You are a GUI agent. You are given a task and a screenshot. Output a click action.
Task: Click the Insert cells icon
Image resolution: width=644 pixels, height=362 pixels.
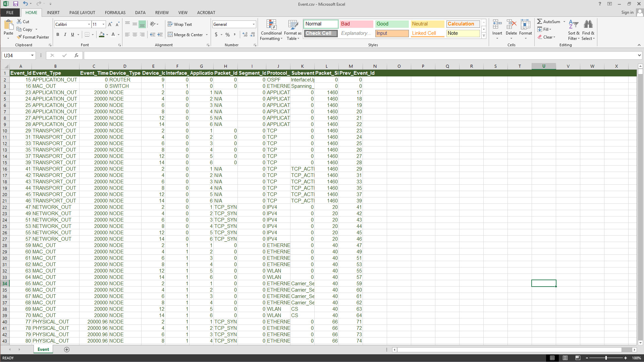click(497, 25)
